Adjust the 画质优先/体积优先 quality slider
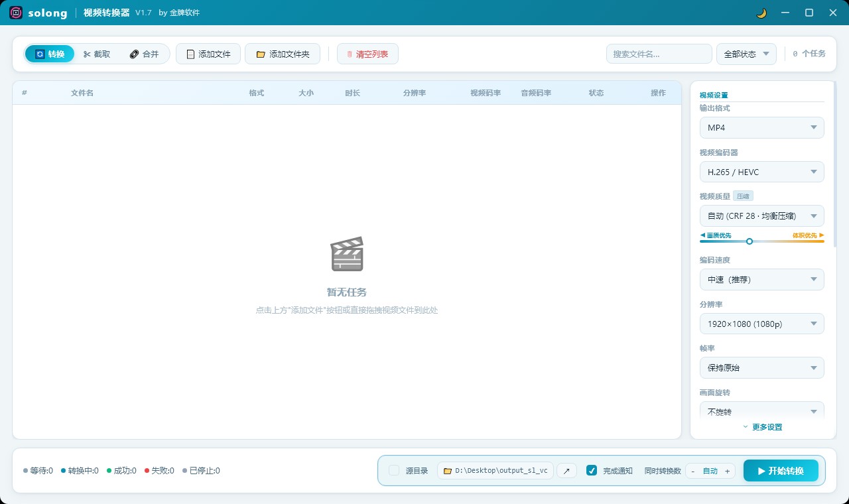This screenshot has width=849, height=504. [x=750, y=241]
